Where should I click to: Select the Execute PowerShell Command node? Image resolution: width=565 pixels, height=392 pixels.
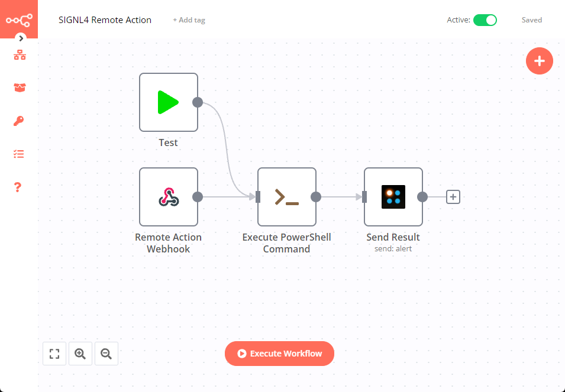(x=287, y=197)
